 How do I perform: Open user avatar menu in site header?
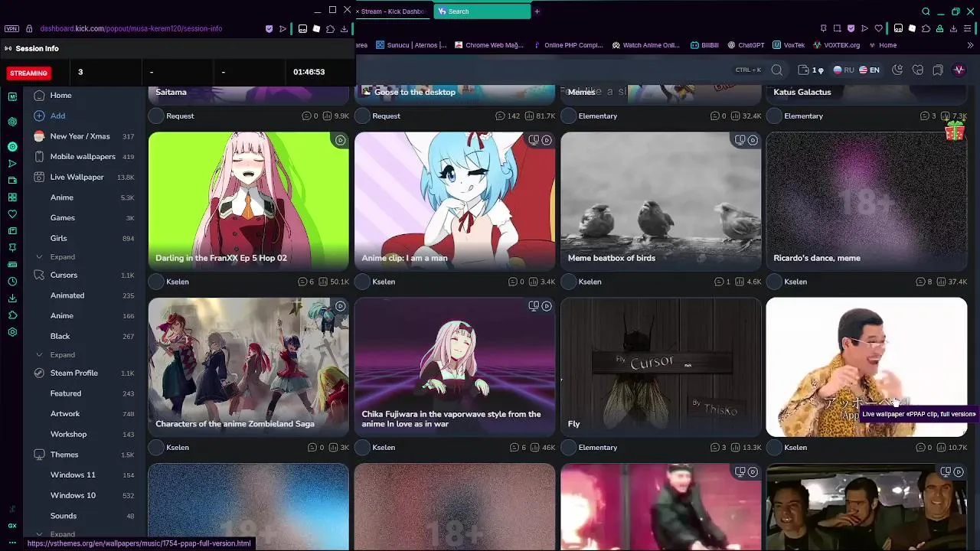pyautogui.click(x=959, y=70)
